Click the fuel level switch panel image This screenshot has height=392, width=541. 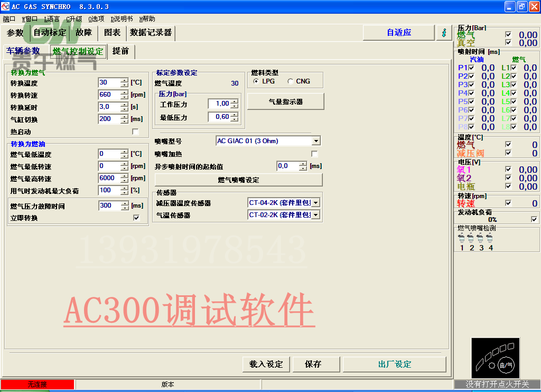point(495,358)
